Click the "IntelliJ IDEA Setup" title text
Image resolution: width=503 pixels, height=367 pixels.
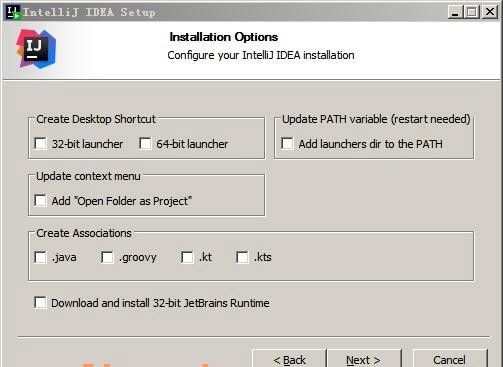89,12
